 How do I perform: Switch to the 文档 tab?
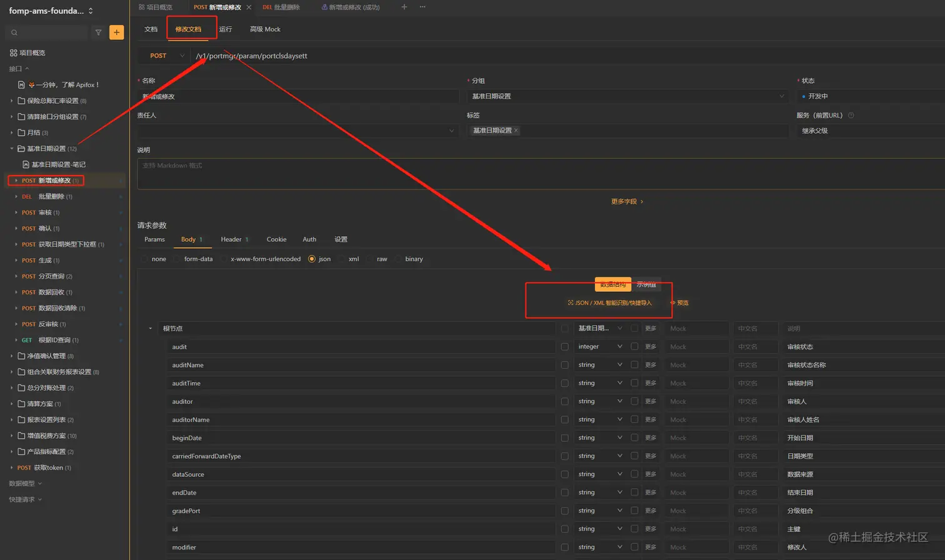pyautogui.click(x=151, y=29)
